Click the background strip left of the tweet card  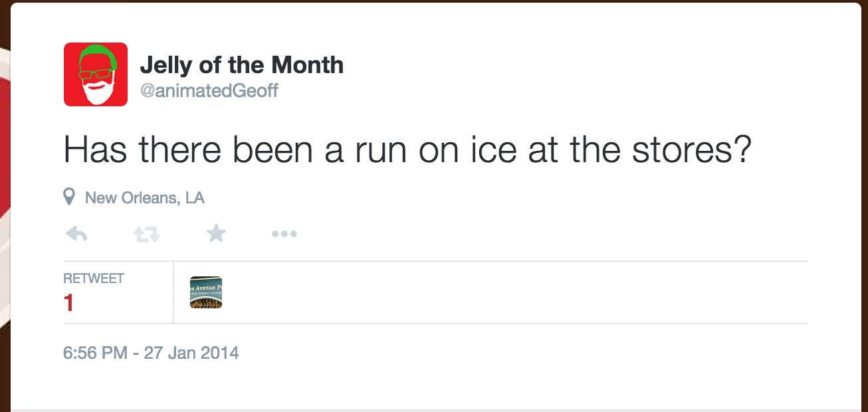click(x=5, y=199)
